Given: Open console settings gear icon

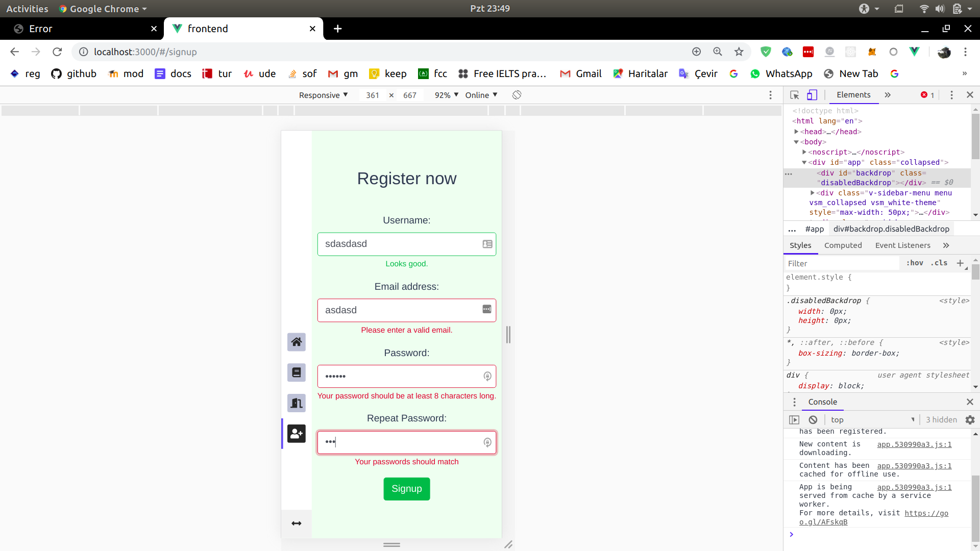Looking at the screenshot, I should [970, 420].
